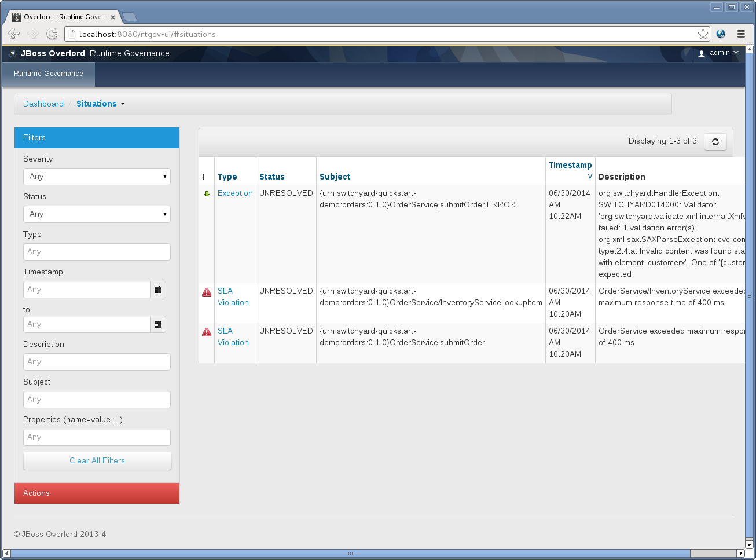Go to the Dashboard breadcrumb link
This screenshot has height=560, width=756.
pyautogui.click(x=43, y=104)
